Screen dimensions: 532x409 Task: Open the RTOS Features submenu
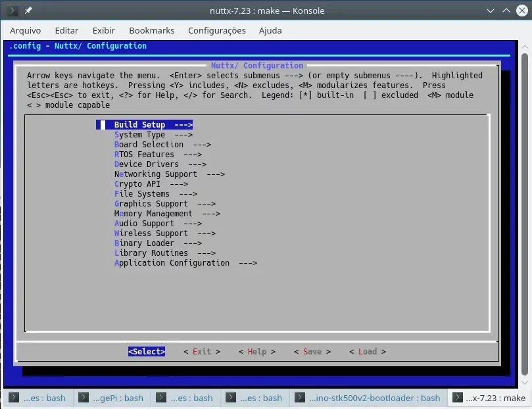158,155
